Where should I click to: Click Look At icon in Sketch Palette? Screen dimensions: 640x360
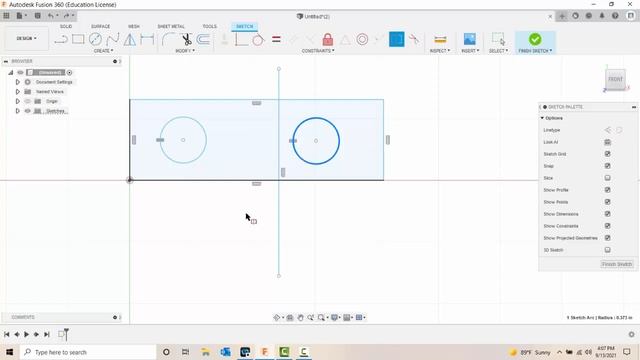tap(607, 142)
